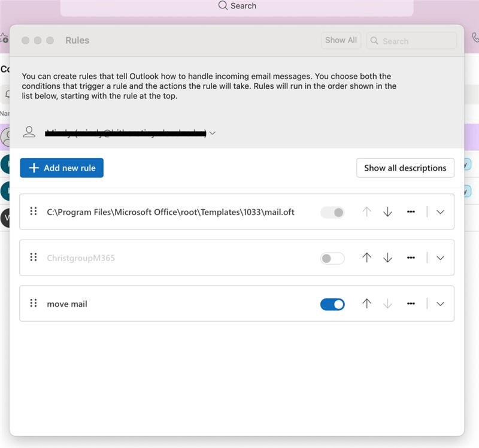Open the account selector dropdown

tap(213, 133)
